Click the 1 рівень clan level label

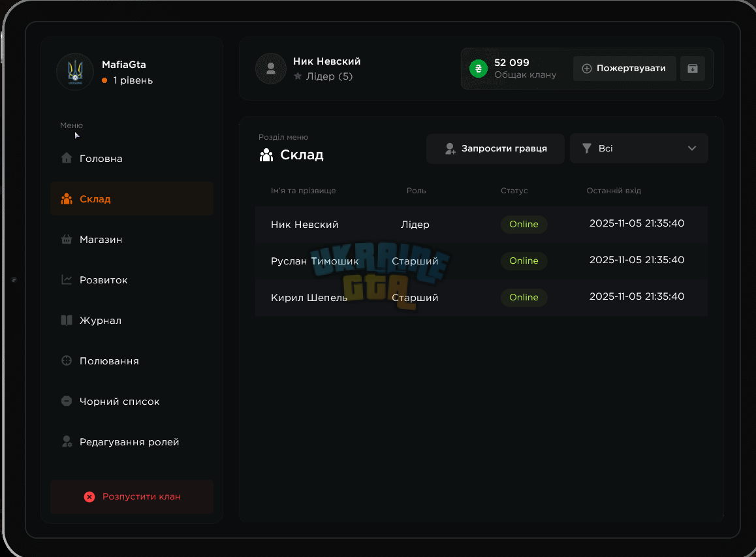click(133, 80)
